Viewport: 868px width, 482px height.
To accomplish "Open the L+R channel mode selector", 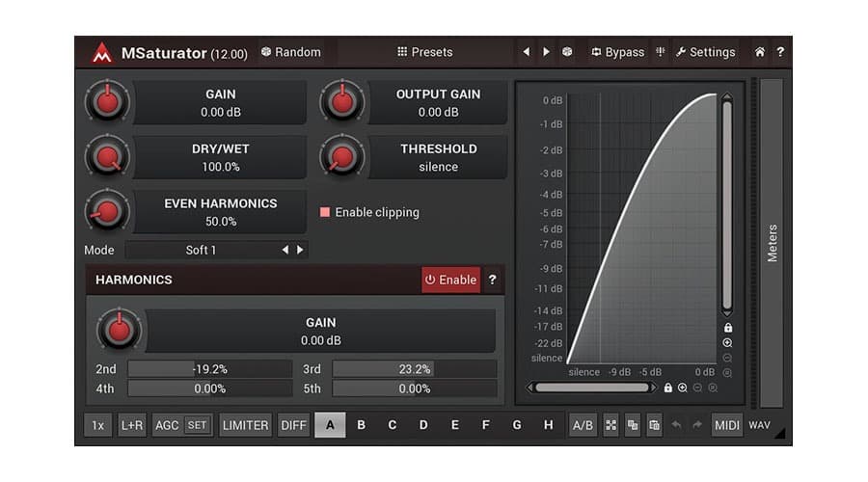I will (x=132, y=425).
